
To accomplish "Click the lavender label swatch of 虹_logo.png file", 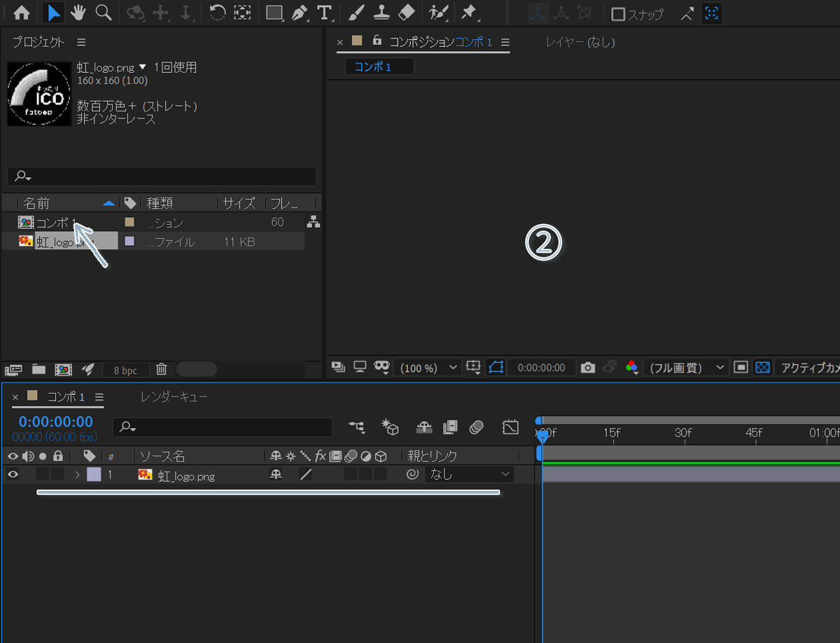I will (129, 241).
